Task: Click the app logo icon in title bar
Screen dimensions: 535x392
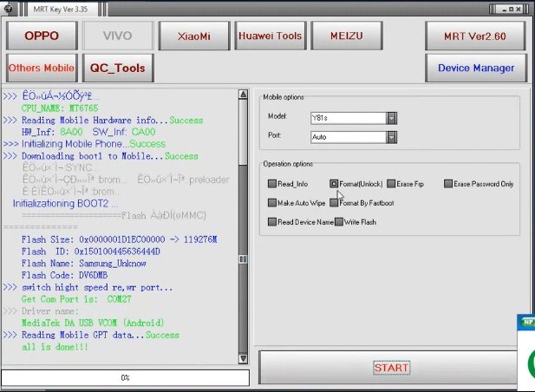Action: click(x=8, y=8)
